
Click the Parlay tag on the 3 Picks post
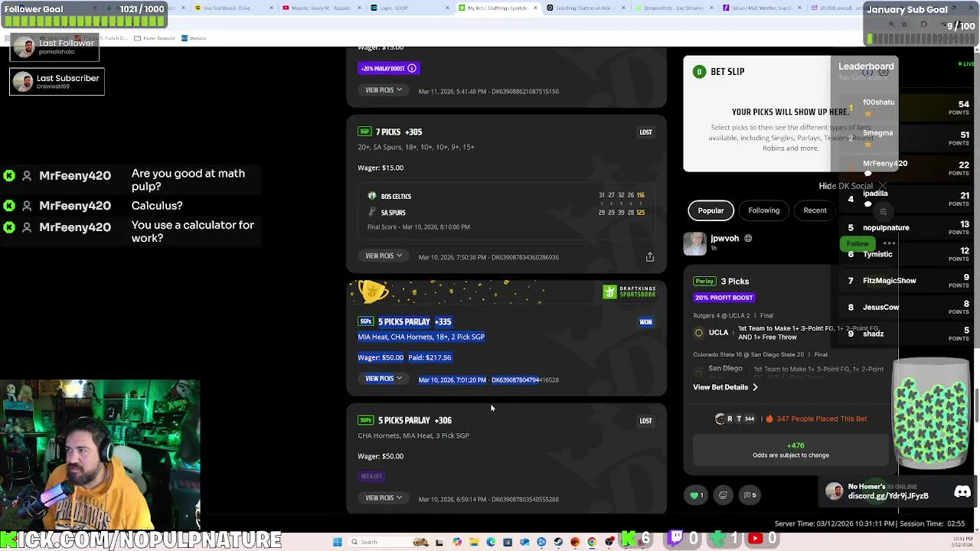704,282
